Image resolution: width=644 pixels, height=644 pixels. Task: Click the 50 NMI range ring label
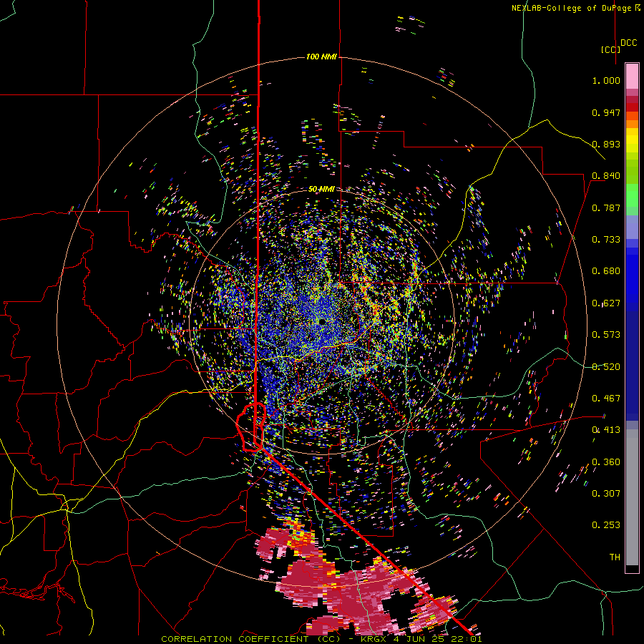coord(321,189)
